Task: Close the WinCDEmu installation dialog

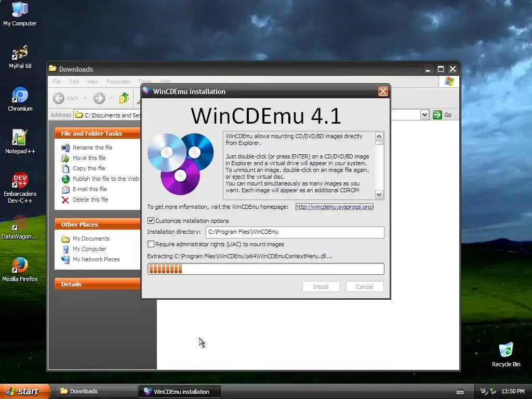Action: point(383,91)
